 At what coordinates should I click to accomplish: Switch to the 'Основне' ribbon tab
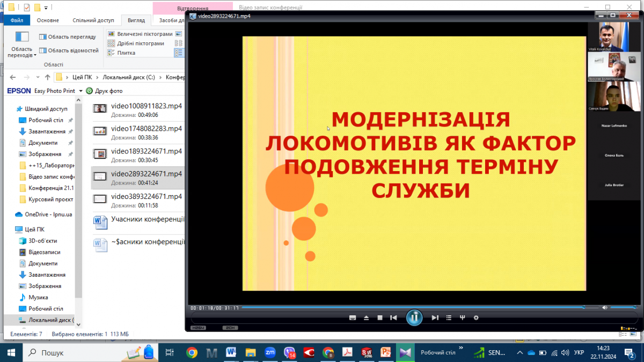click(x=47, y=19)
